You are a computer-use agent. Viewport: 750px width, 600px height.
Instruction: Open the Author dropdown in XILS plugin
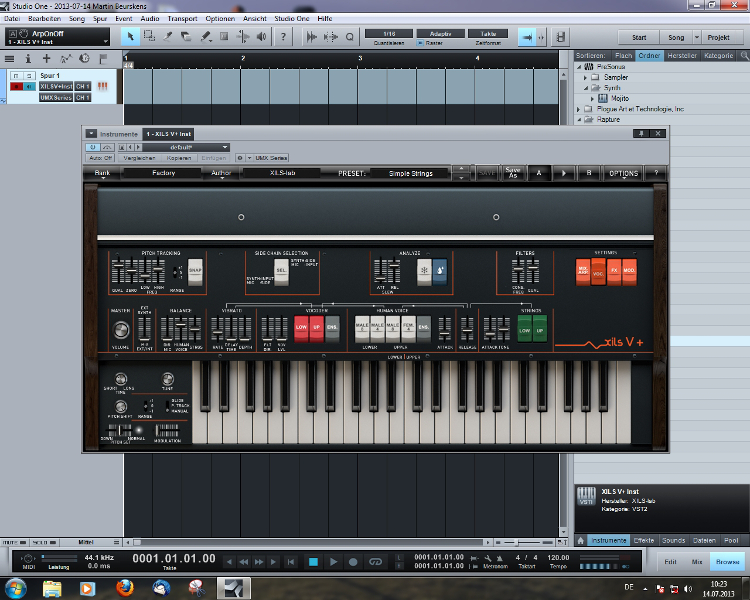click(221, 173)
